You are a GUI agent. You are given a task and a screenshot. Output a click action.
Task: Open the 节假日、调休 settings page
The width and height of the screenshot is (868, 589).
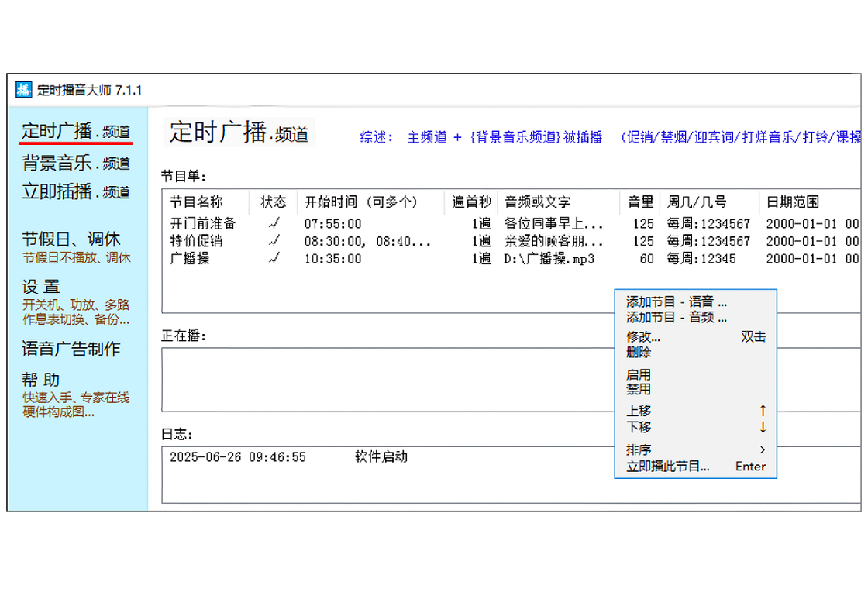point(71,239)
